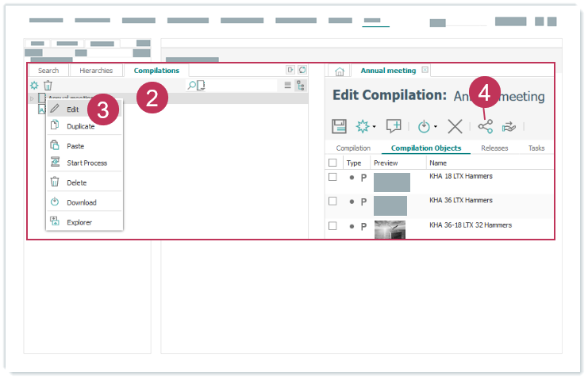Go to the Home tab icon
The height and width of the screenshot is (380, 588).
tap(339, 71)
